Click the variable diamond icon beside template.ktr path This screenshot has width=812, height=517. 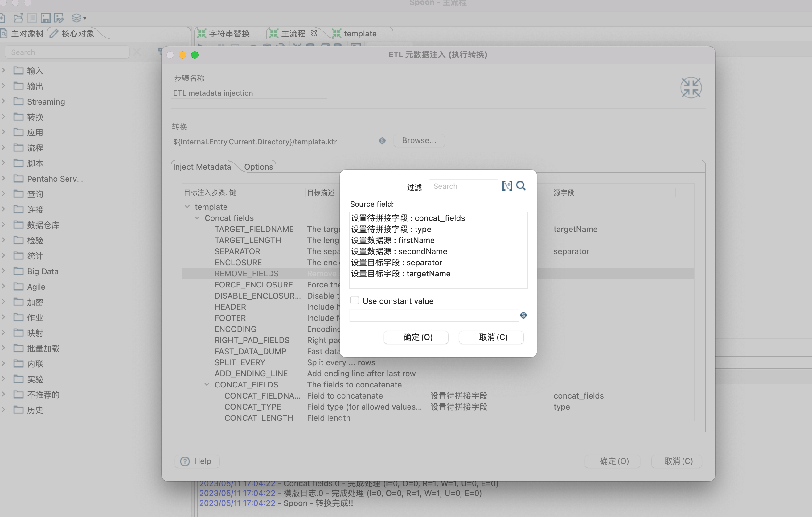(x=382, y=141)
